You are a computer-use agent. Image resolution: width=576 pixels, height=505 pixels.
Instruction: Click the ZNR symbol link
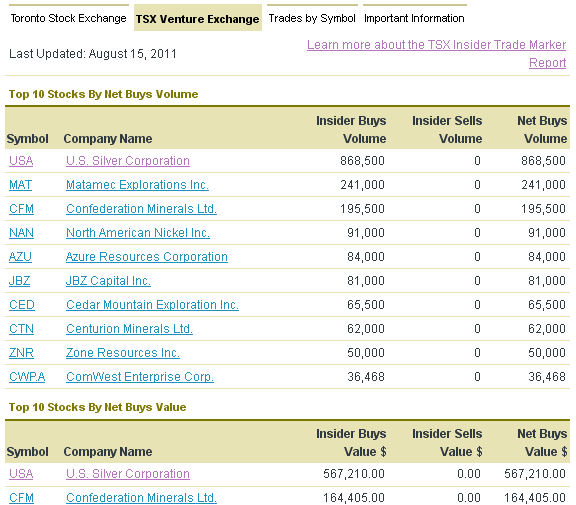click(21, 353)
